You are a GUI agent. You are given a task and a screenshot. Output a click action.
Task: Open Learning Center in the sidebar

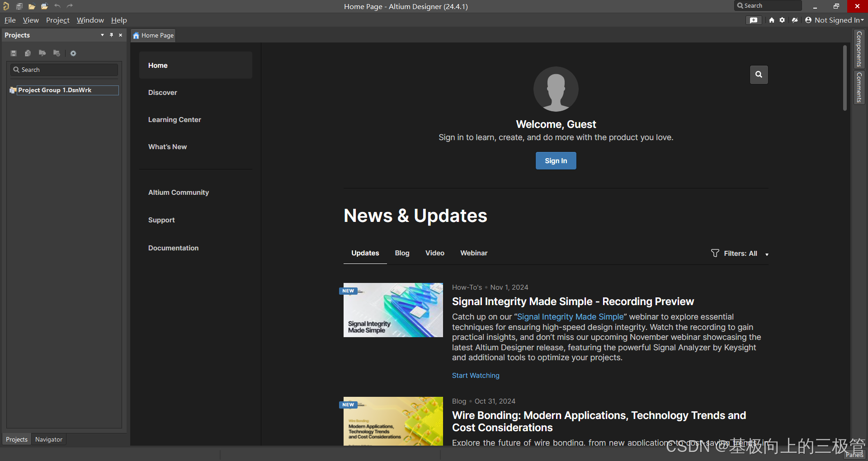(x=175, y=120)
